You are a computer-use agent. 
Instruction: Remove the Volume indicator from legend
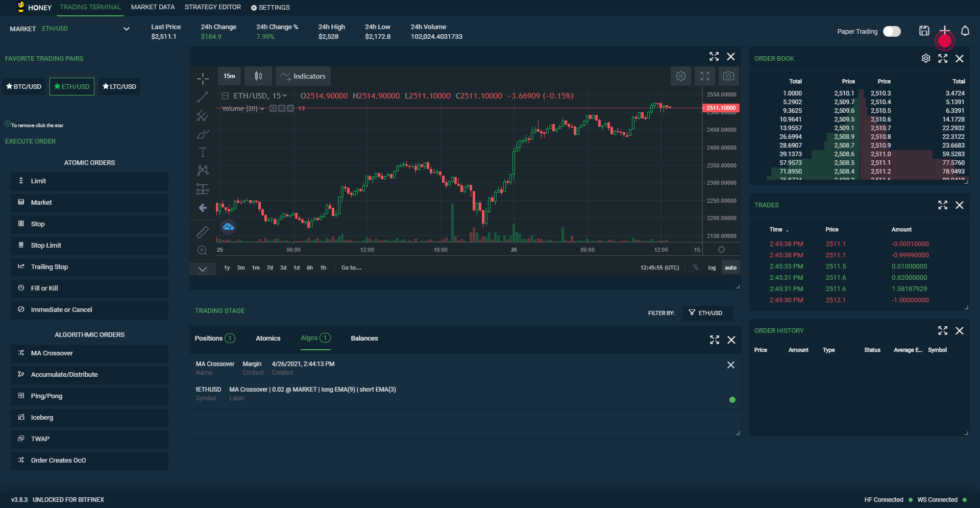pyautogui.click(x=290, y=108)
